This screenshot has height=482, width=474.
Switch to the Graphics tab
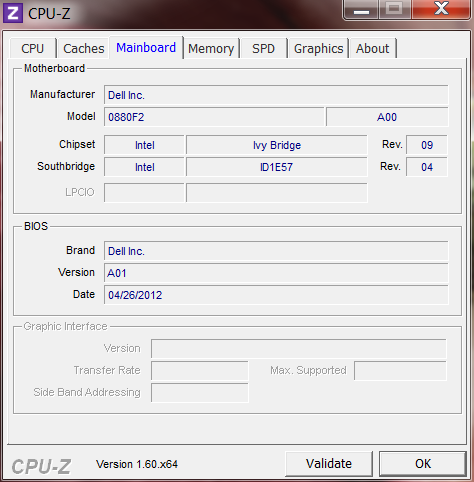click(x=318, y=49)
